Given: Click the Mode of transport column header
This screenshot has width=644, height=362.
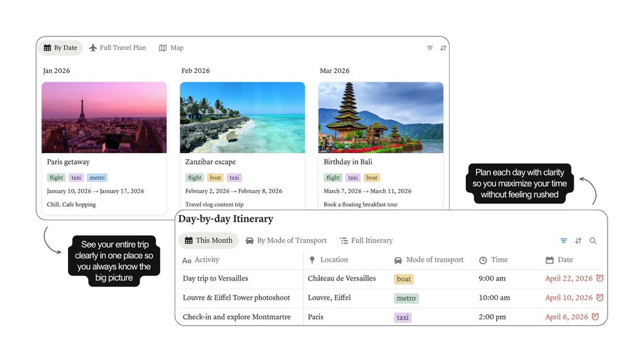Looking at the screenshot, I should tap(429, 259).
